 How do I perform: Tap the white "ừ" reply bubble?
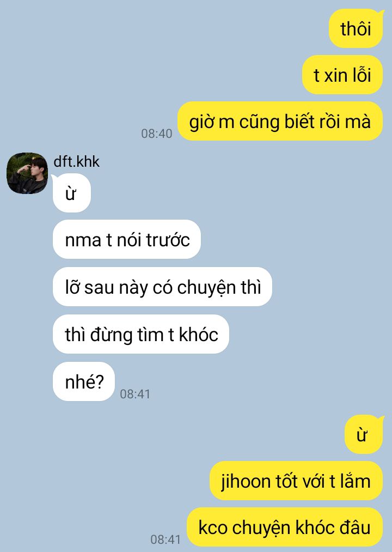tap(71, 193)
